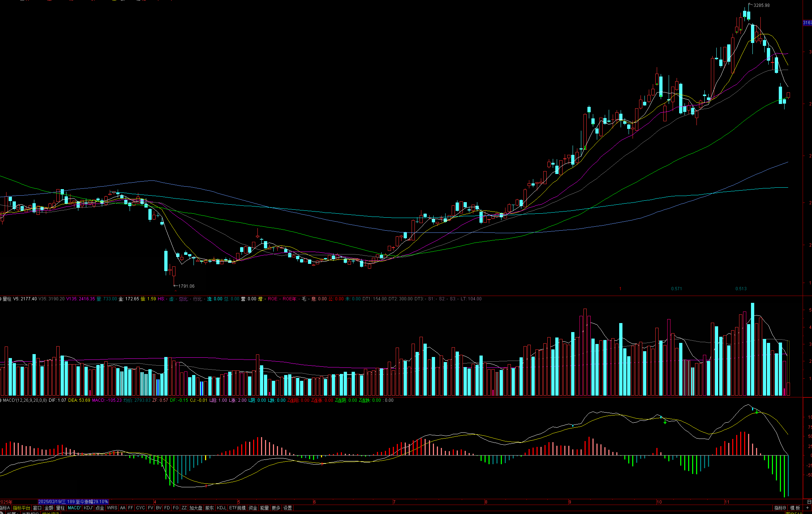Expand the 日线 period selector at corner

pos(809,502)
